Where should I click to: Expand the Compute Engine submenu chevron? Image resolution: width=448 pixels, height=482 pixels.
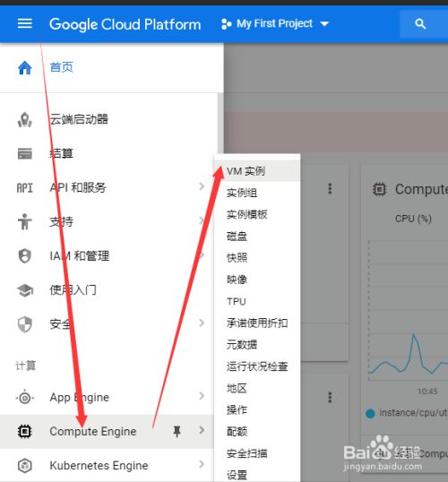202,430
